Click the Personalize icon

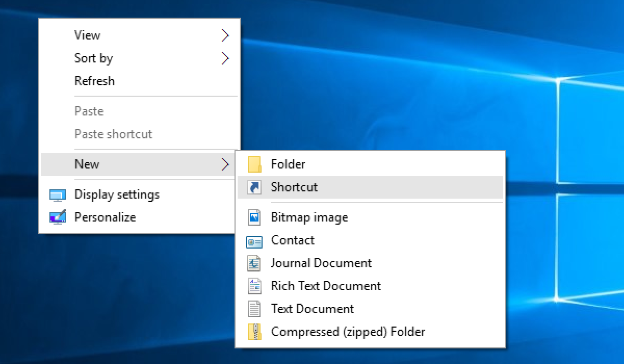(x=57, y=217)
